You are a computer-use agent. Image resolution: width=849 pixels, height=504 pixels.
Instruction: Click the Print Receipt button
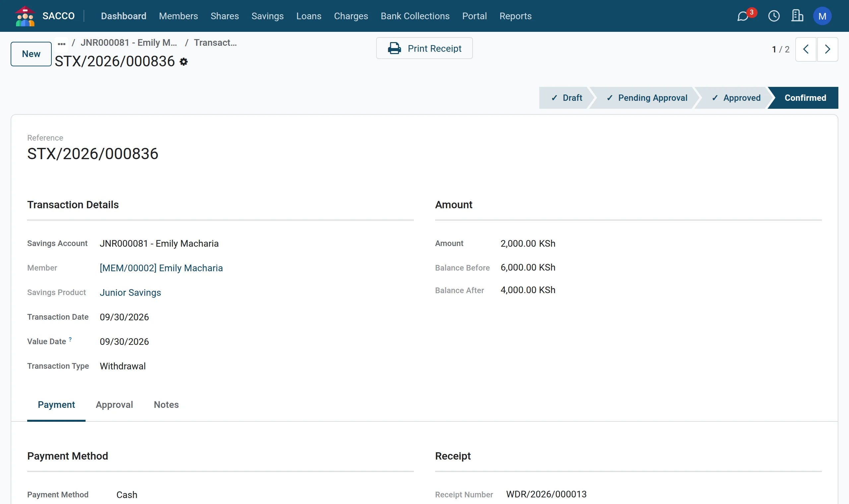[424, 48]
